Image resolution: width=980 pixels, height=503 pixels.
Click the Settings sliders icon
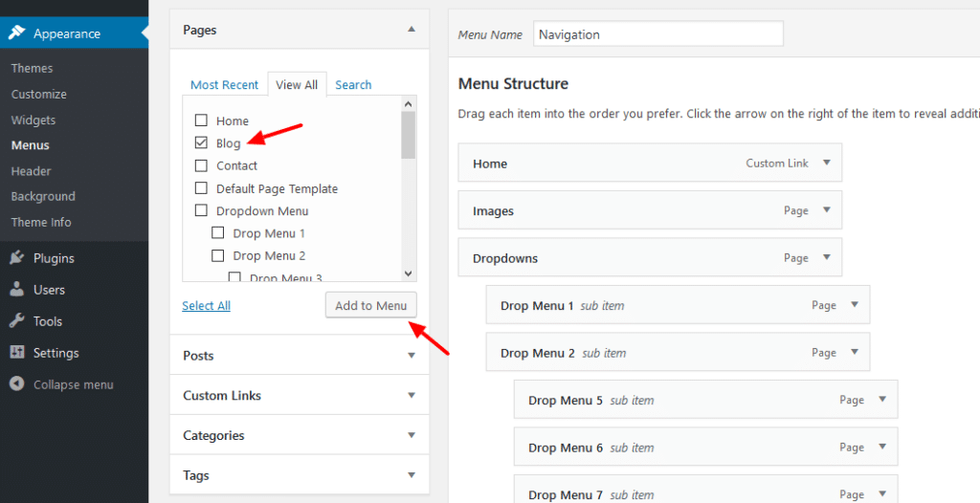point(17,353)
